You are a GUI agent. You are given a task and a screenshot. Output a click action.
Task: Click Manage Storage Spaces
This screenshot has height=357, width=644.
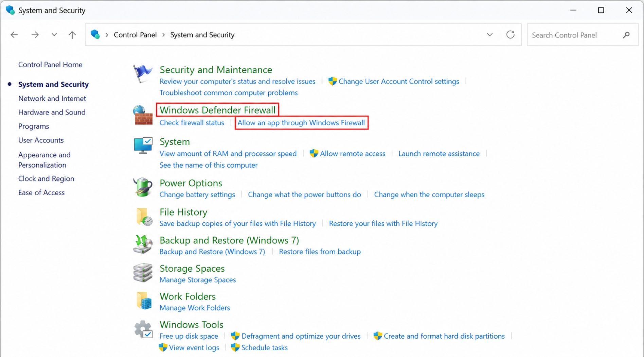tap(198, 280)
